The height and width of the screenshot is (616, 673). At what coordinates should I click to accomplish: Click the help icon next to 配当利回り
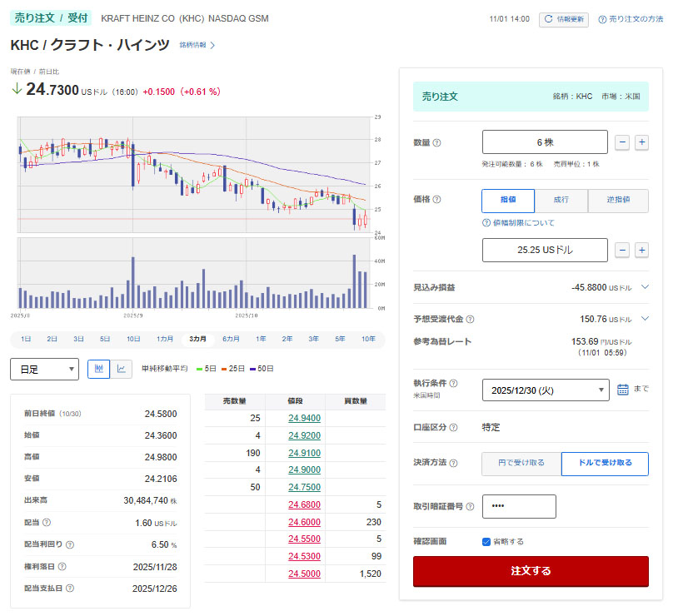pos(70,544)
